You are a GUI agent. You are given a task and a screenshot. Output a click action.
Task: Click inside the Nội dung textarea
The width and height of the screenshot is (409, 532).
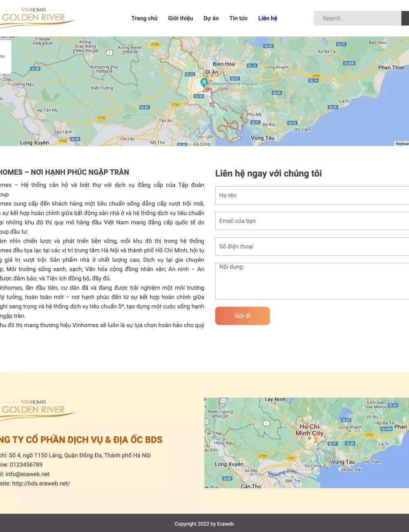[x=312, y=281]
